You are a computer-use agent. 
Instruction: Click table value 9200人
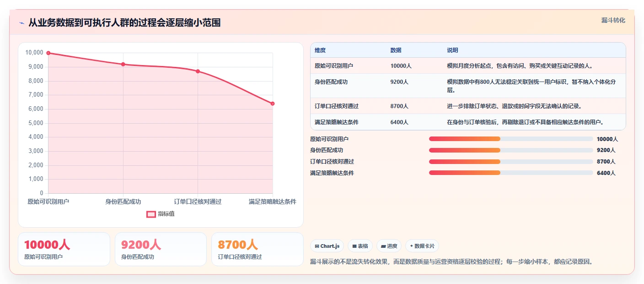tap(399, 82)
